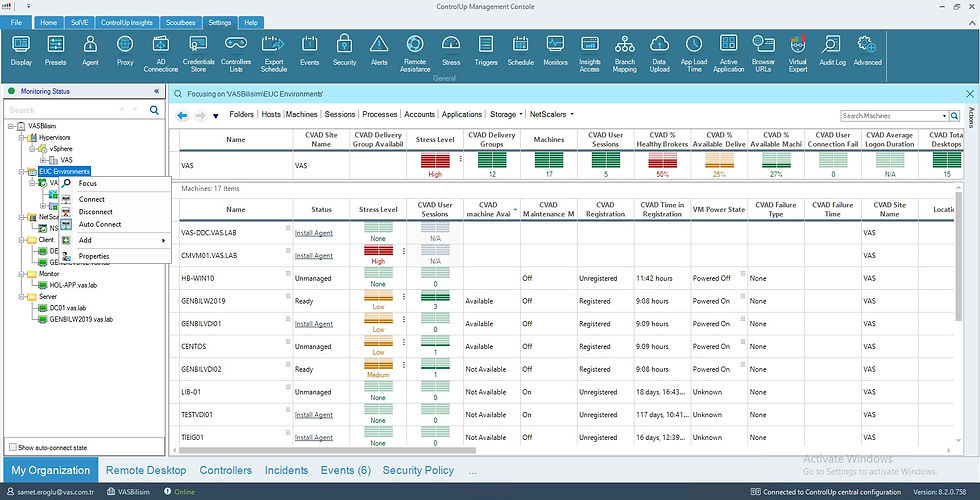Click Install Agent for VAS-DDC.VAS.LAB
The width and height of the screenshot is (980, 500).
click(x=314, y=233)
